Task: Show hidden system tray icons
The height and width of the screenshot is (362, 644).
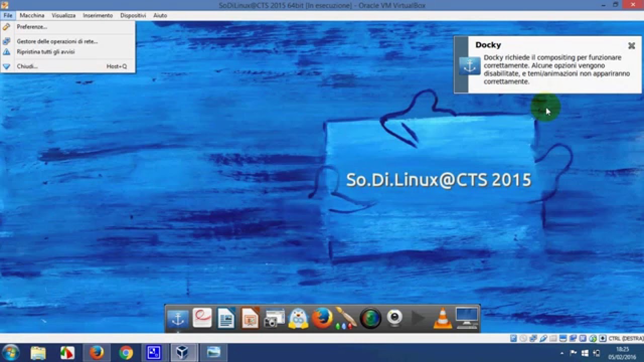Action: click(561, 353)
